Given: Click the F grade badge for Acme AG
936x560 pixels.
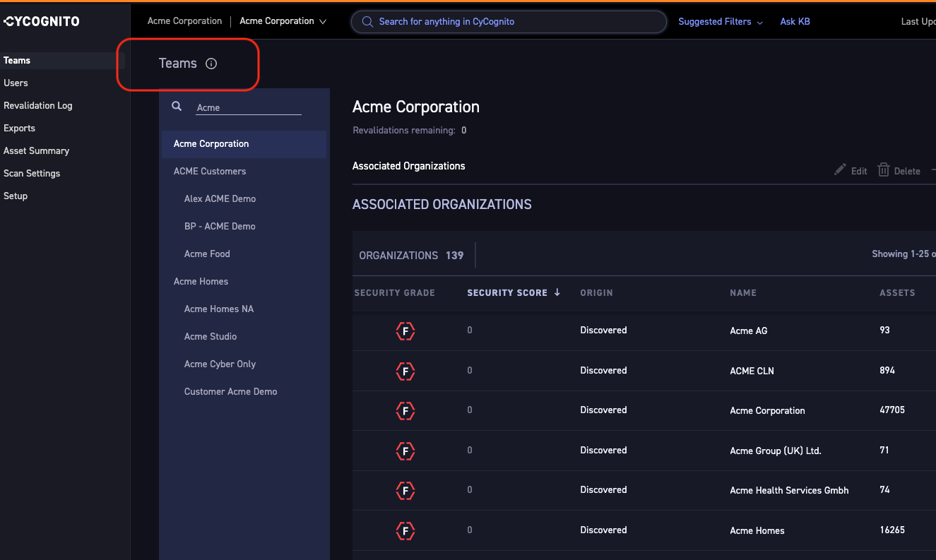Looking at the screenshot, I should tap(405, 330).
